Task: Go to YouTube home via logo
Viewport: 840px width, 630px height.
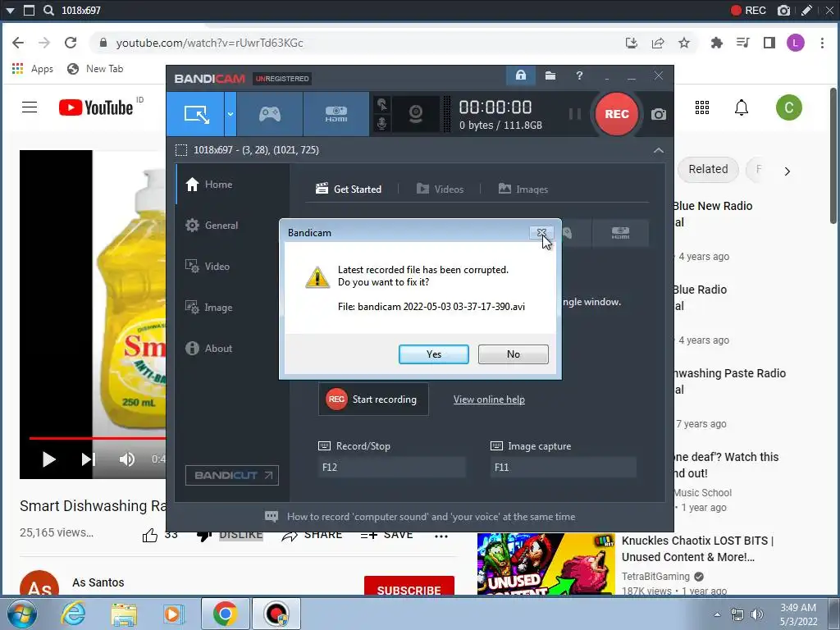Action: 96,107
